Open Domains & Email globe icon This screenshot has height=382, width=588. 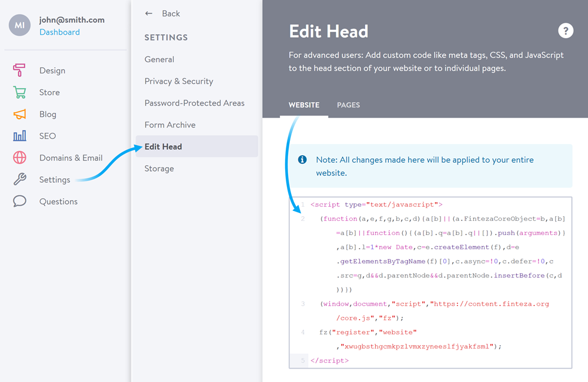[x=19, y=158]
